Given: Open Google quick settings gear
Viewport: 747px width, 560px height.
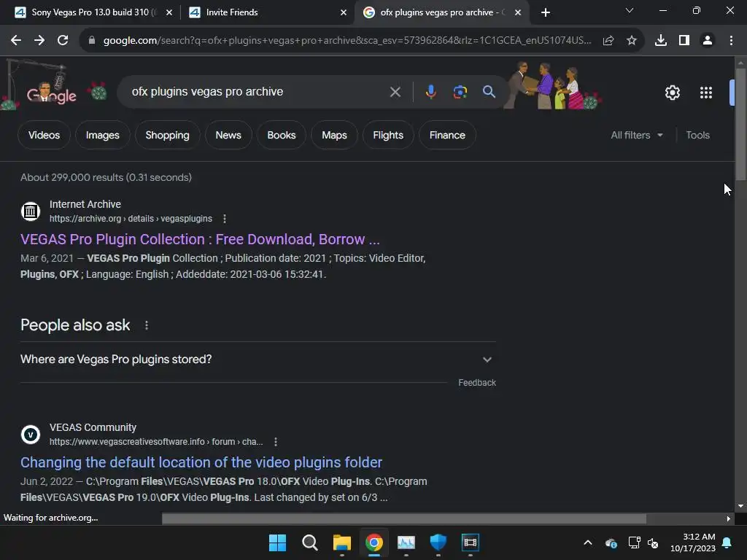Looking at the screenshot, I should click(x=672, y=93).
